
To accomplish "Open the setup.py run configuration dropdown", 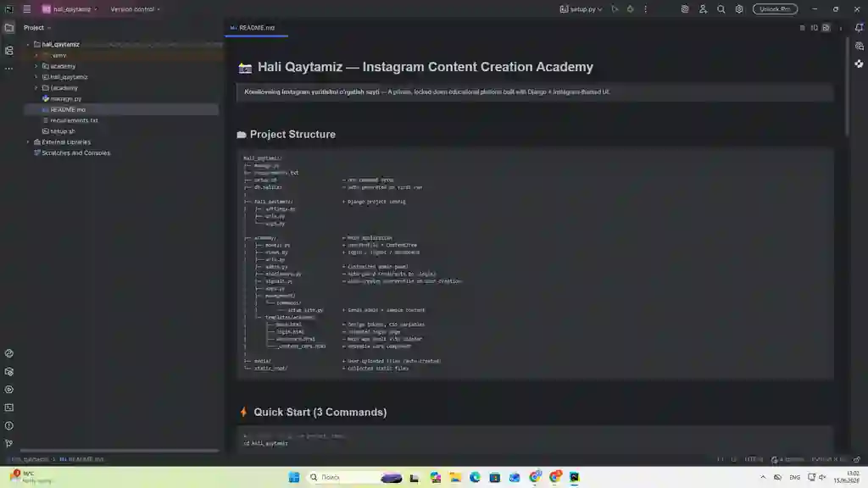I will pyautogui.click(x=581, y=8).
